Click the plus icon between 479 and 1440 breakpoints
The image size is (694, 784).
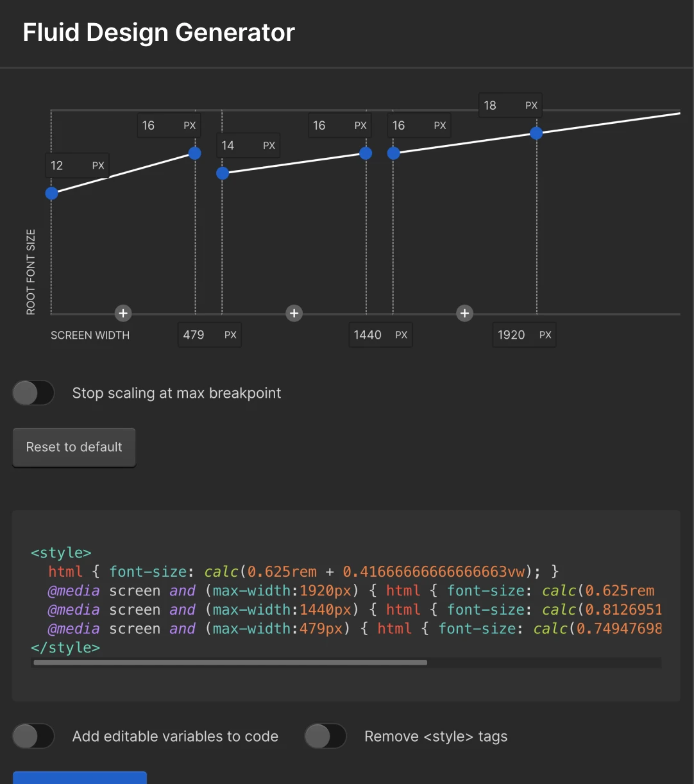point(294,313)
